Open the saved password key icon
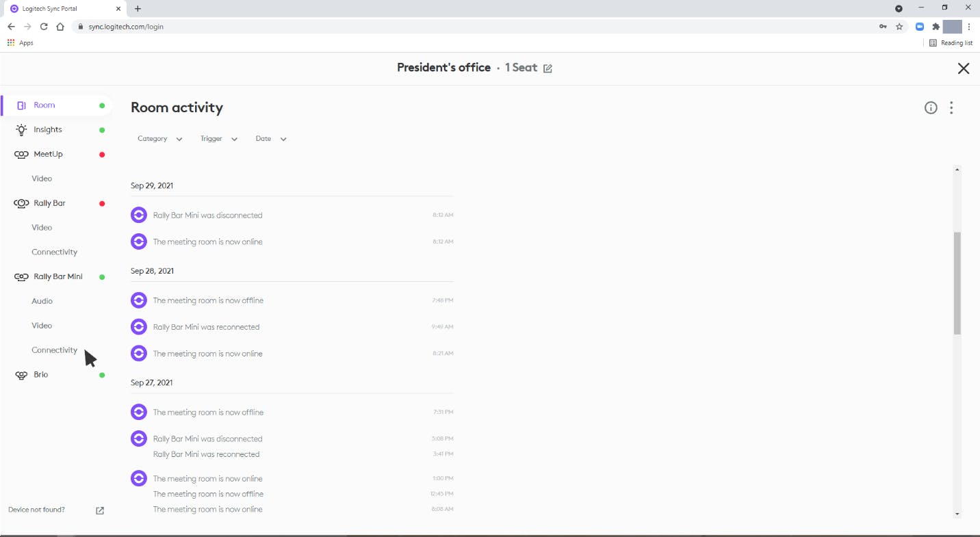The image size is (980, 537). coord(884,27)
